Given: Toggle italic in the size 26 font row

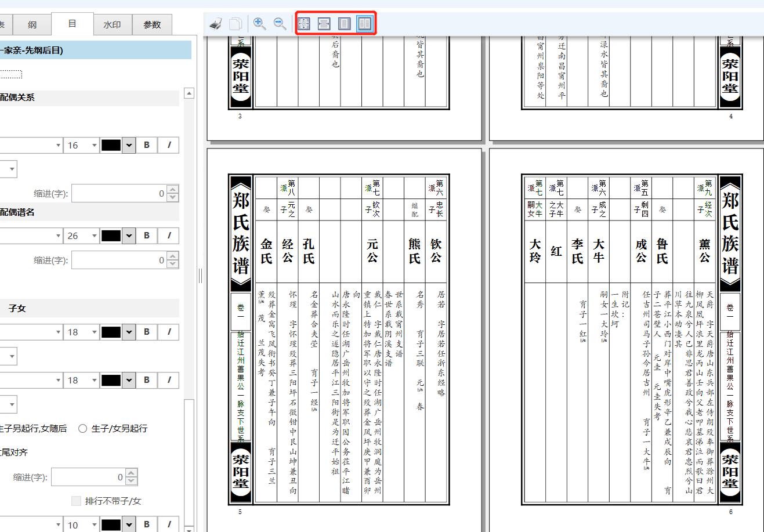Looking at the screenshot, I should [x=169, y=236].
